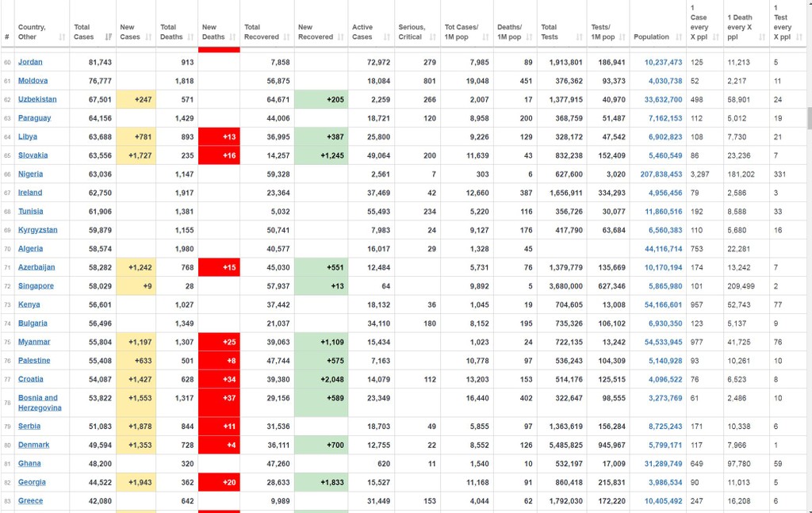Image resolution: width=812 pixels, height=513 pixels.
Task: Click the Paraguay country link
Action: pos(34,118)
